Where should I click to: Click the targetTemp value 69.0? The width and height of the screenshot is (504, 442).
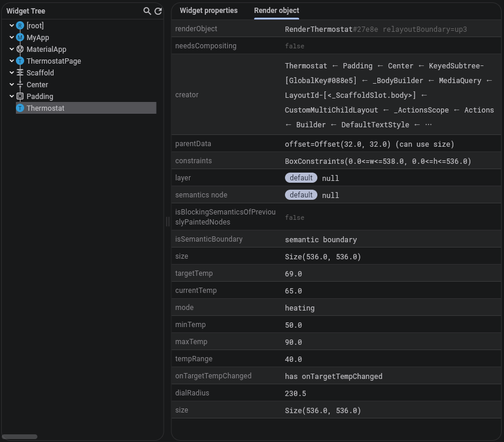pyautogui.click(x=293, y=274)
